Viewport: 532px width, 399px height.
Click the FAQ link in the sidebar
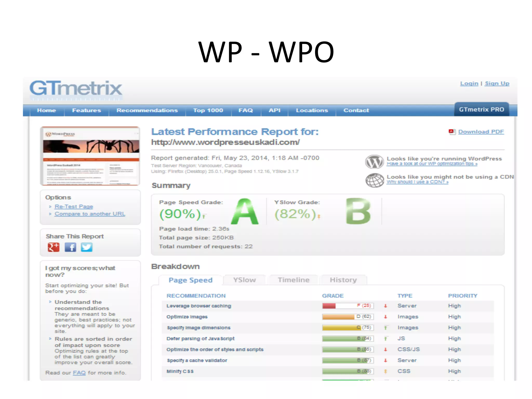coord(79,373)
